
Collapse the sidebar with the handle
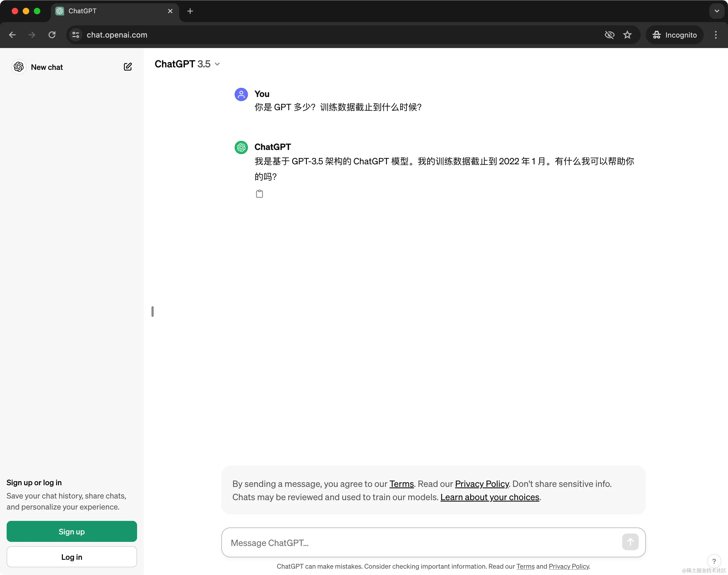pos(153,312)
